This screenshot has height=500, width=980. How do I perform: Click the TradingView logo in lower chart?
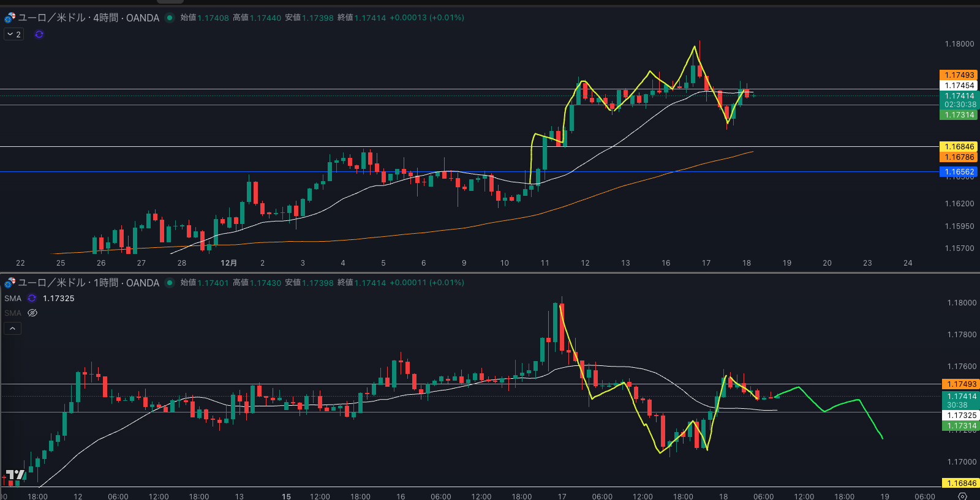pos(15,475)
